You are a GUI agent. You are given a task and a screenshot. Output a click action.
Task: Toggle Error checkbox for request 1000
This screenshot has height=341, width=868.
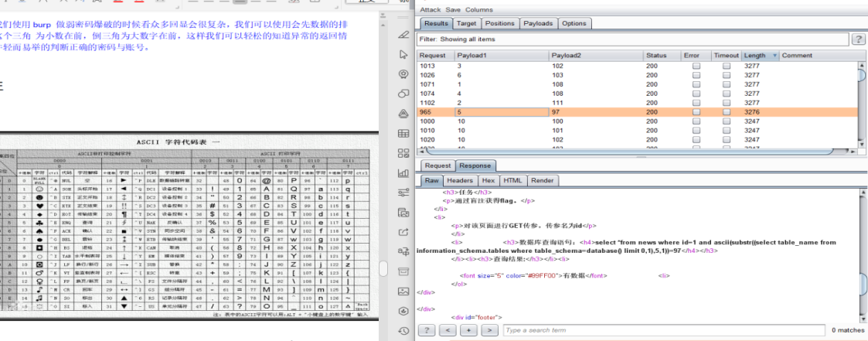click(696, 121)
